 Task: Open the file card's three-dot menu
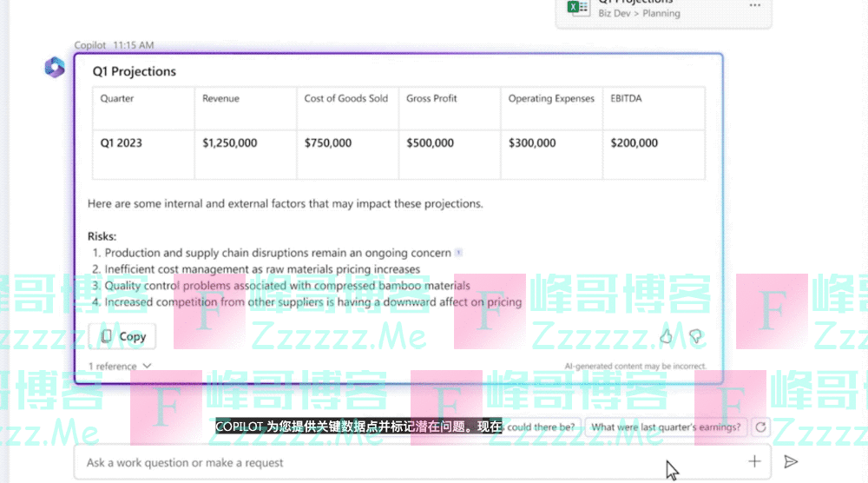click(754, 5)
